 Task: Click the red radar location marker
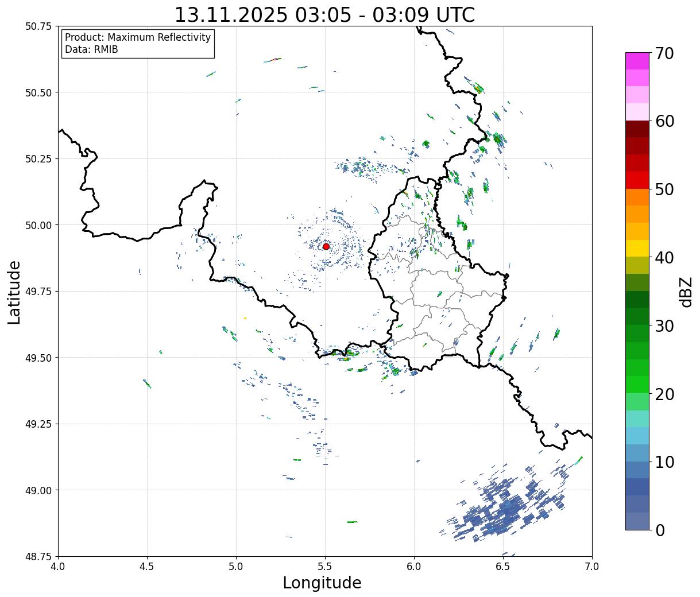(326, 246)
